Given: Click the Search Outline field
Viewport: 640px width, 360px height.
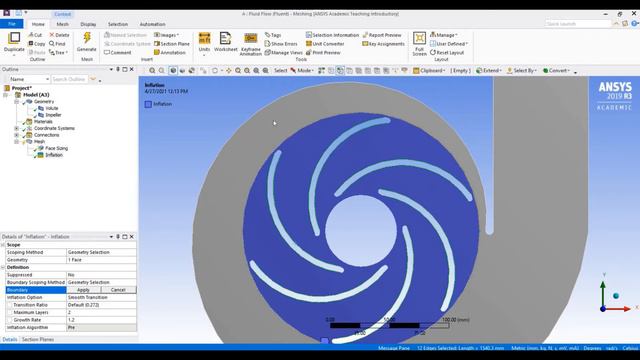Looking at the screenshot, I should coord(69,79).
